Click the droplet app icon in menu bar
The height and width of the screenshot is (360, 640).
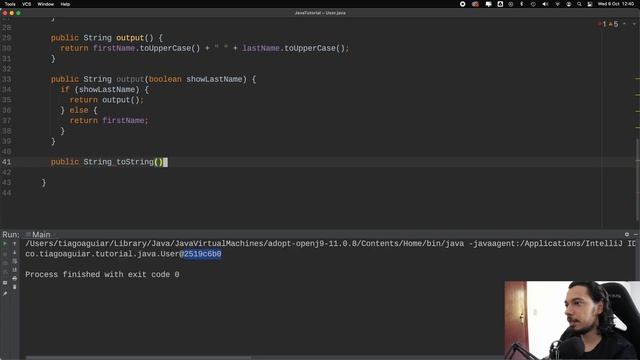(500, 4)
